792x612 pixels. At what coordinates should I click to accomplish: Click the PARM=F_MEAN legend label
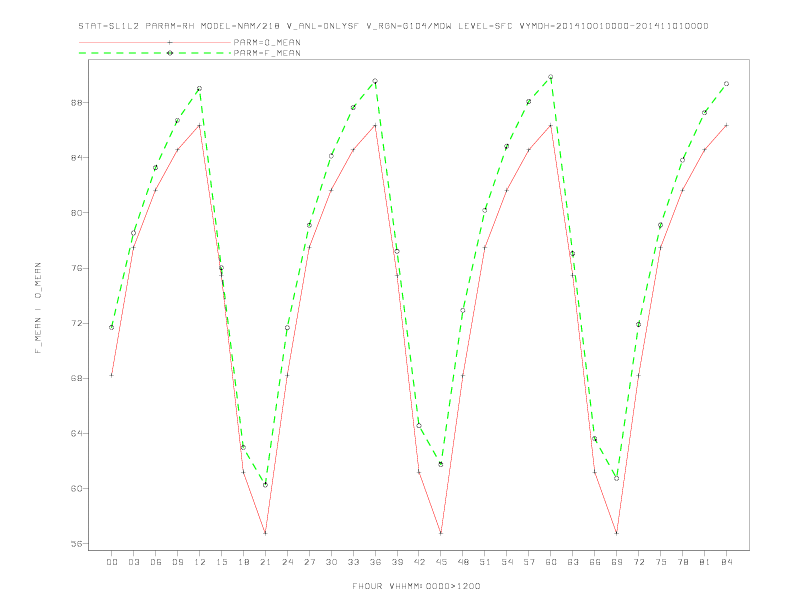(267, 53)
